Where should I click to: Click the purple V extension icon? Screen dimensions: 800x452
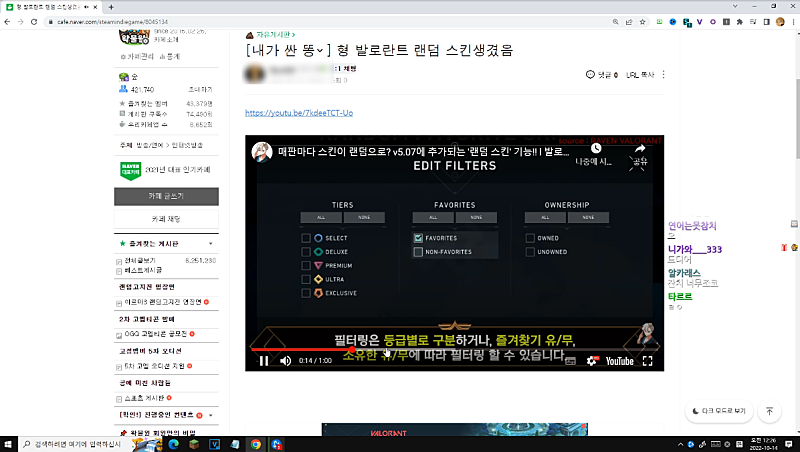coord(699,22)
